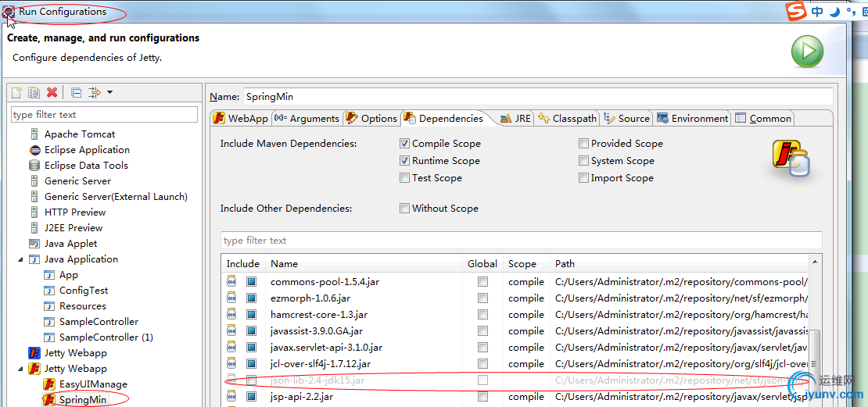This screenshot has height=407, width=868.
Task: Click the filter launch configurations icon
Action: click(95, 92)
